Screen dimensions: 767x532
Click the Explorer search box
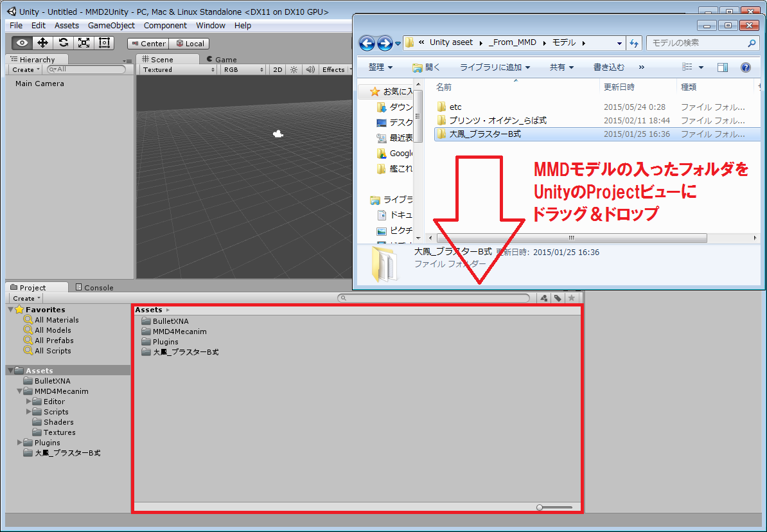click(702, 43)
